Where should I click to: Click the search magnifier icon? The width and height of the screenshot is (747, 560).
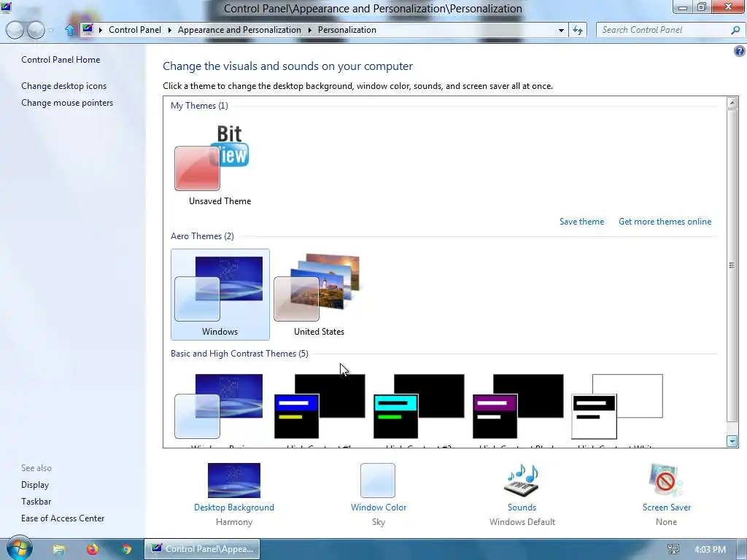point(735,30)
